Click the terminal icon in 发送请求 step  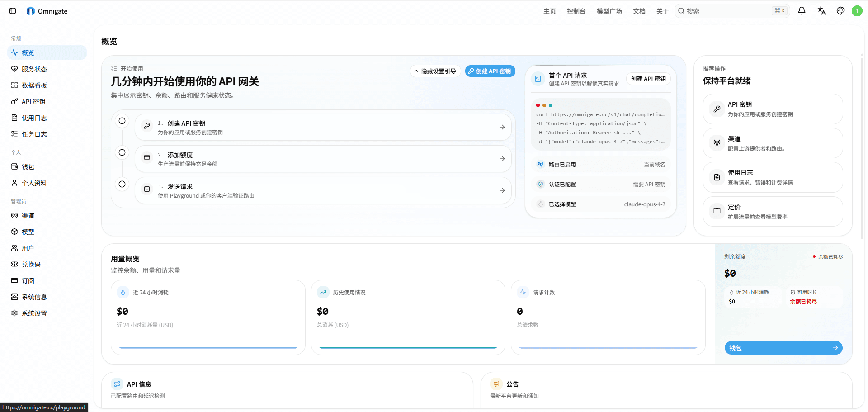tap(147, 189)
